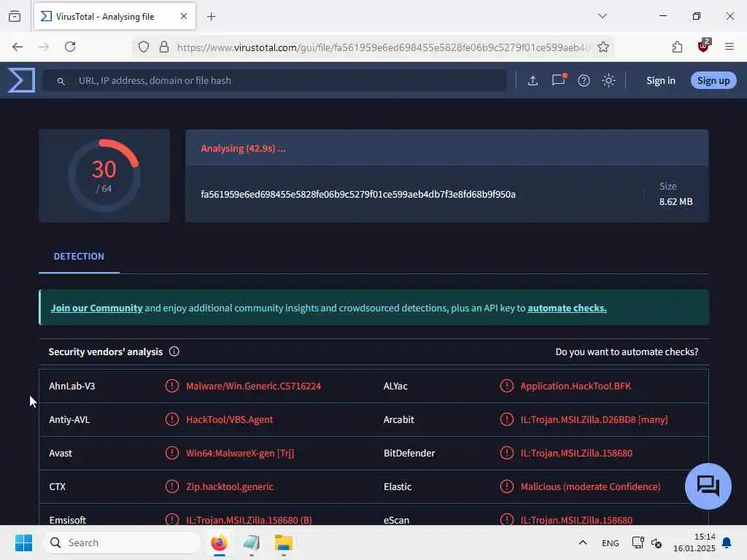Viewport: 747px width, 560px height.
Task: Click the HackTool/VBS.Agent detection
Action: (x=230, y=419)
